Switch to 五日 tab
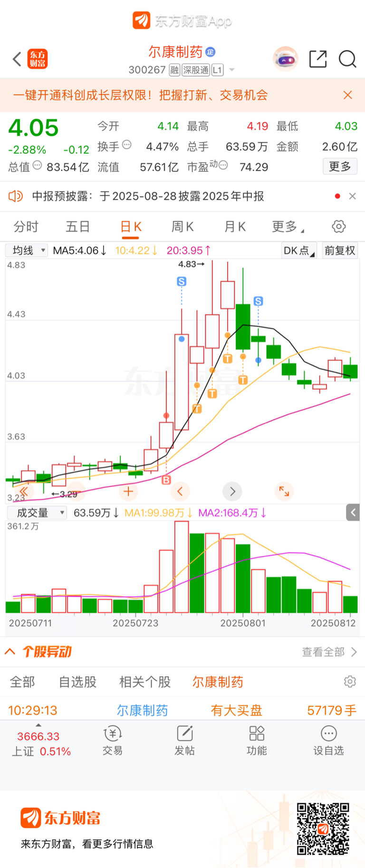Image resolution: width=365 pixels, height=868 pixels. [x=78, y=227]
